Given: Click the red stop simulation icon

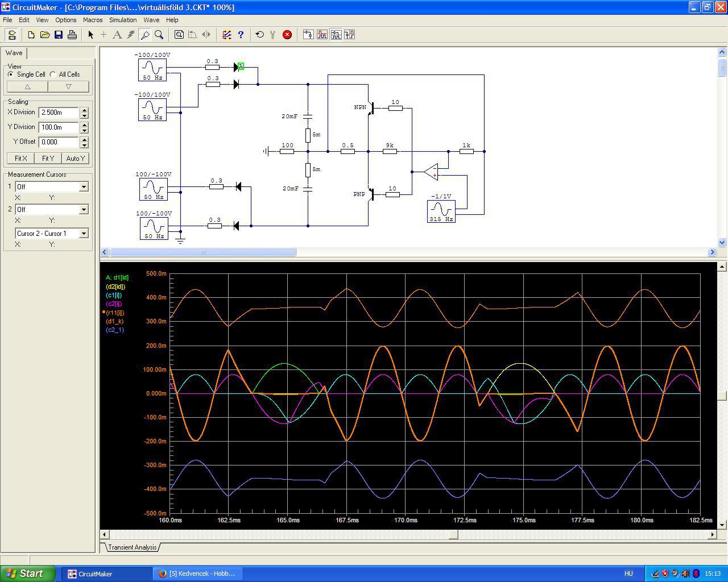Looking at the screenshot, I should 287,35.
